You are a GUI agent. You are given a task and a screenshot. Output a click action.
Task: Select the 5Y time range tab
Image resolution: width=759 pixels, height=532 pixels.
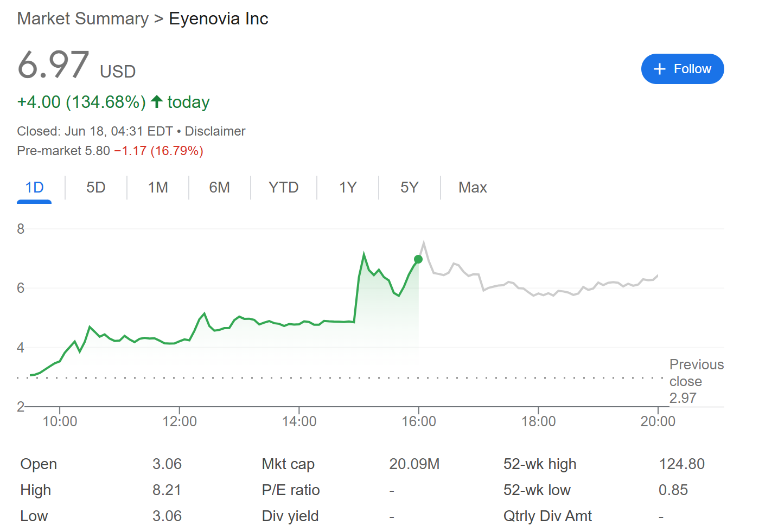pyautogui.click(x=410, y=188)
